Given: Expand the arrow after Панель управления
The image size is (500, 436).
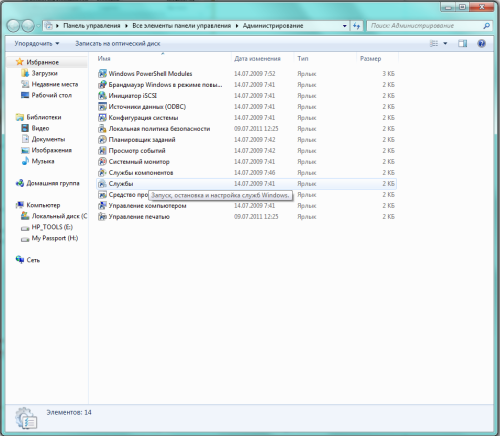Looking at the screenshot, I should pyautogui.click(x=126, y=26).
